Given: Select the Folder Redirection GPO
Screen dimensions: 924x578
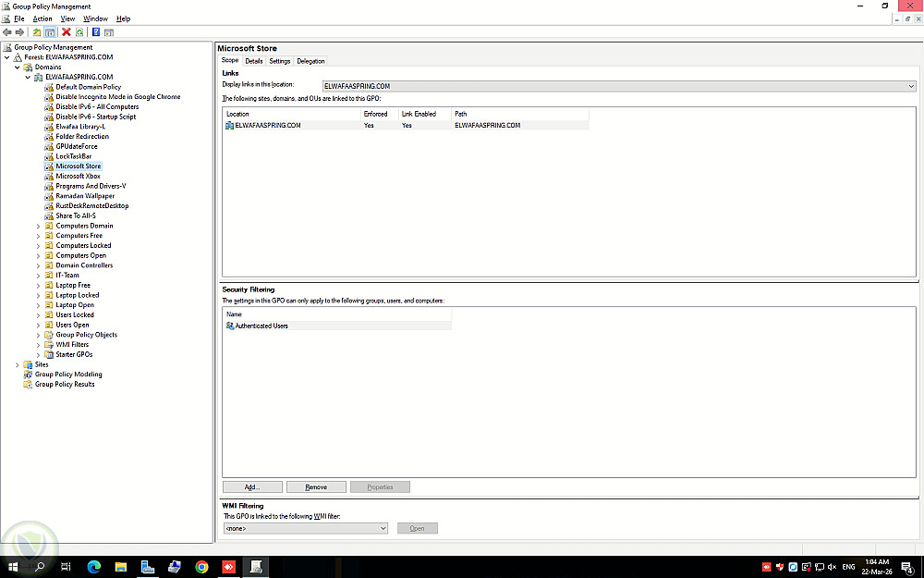Looking at the screenshot, I should pyautogui.click(x=82, y=136).
